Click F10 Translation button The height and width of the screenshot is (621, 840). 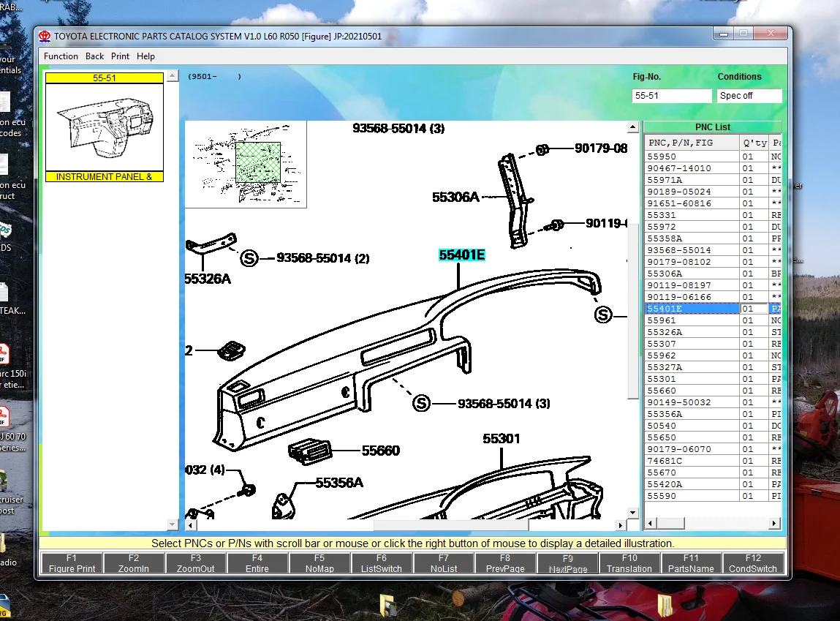(x=629, y=563)
